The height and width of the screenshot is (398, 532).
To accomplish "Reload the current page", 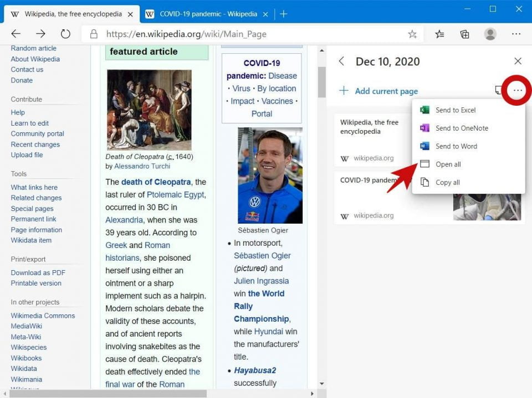I will point(65,33).
